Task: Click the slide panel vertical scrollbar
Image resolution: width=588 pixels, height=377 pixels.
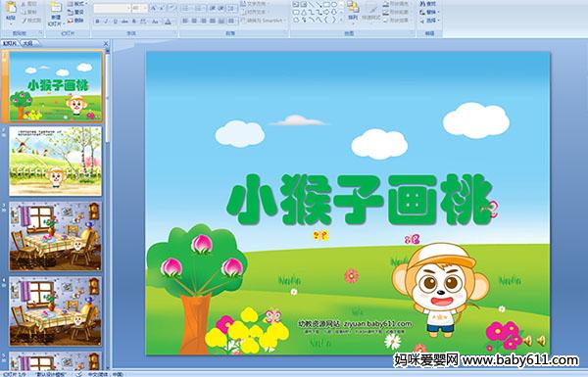Action: 108,206
